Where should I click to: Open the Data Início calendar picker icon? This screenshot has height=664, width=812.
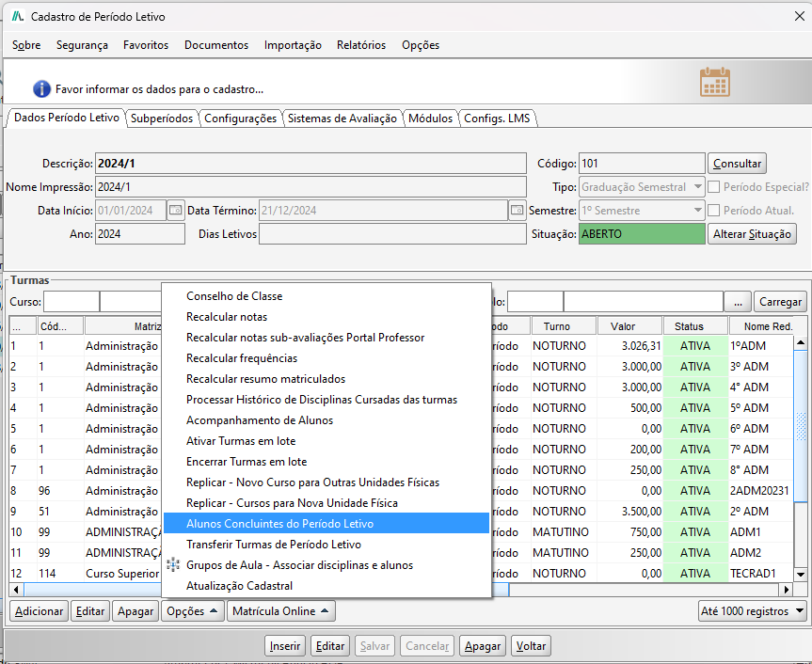click(176, 210)
